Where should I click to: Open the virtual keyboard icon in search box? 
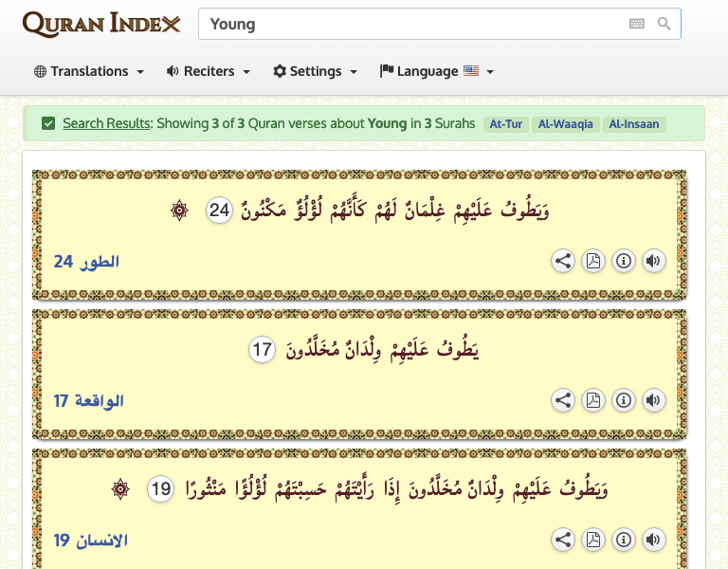(x=637, y=23)
